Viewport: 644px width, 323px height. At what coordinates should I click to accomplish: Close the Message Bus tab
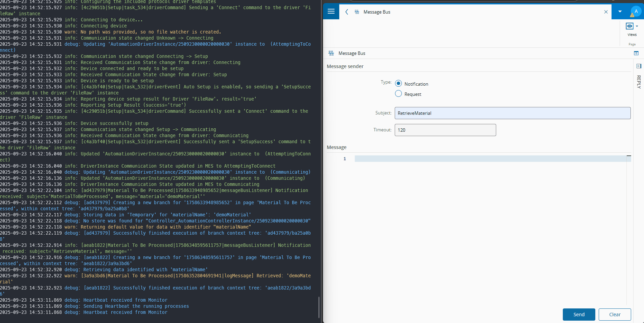606,12
